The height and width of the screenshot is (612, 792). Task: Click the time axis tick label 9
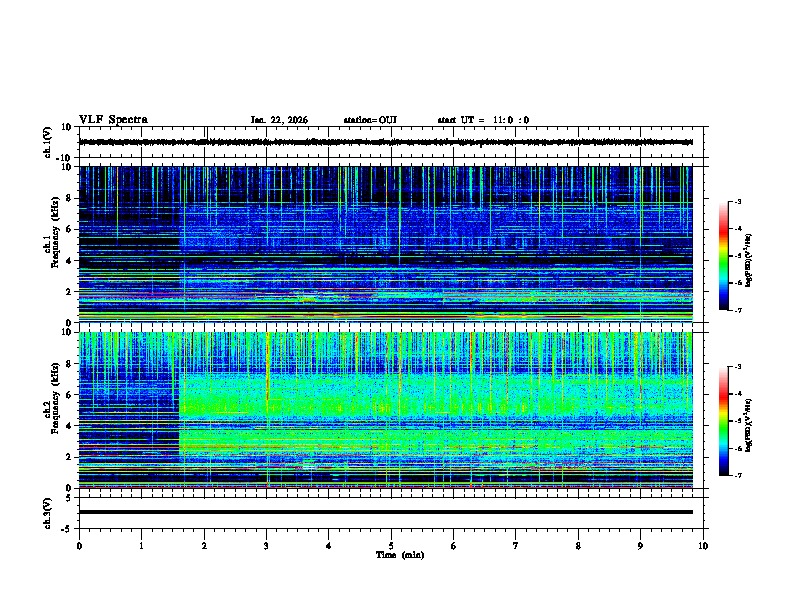(x=640, y=546)
